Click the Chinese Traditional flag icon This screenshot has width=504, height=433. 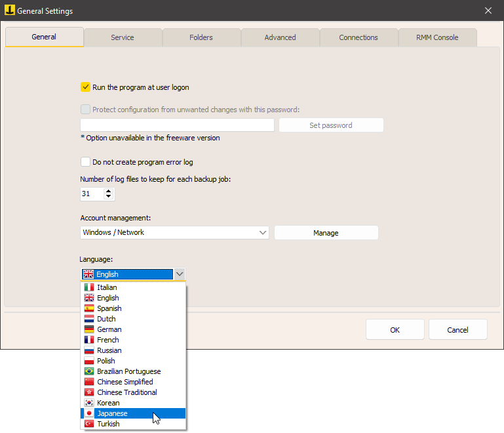click(89, 392)
